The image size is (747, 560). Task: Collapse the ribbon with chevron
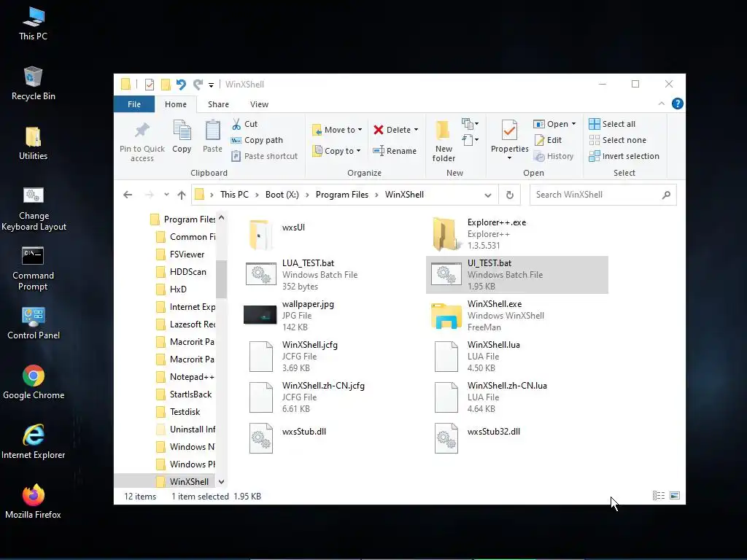[661, 104]
